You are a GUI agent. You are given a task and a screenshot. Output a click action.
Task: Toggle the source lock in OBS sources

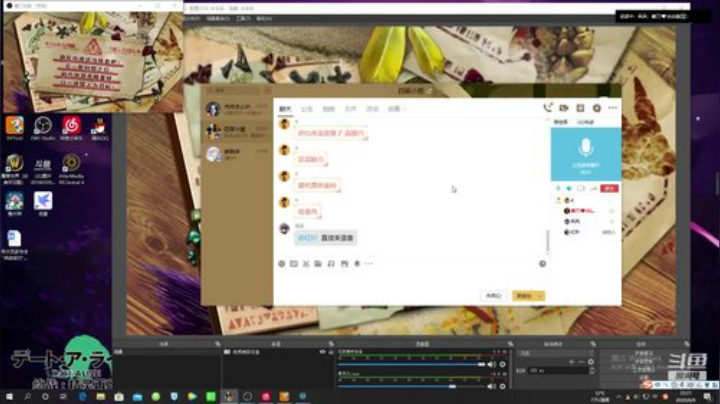point(331,352)
